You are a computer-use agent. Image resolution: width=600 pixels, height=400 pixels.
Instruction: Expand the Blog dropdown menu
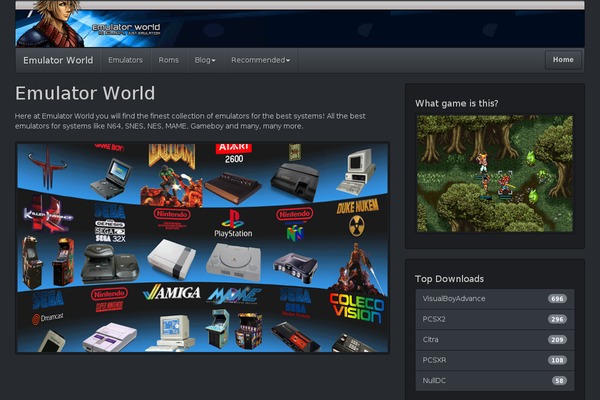point(205,60)
